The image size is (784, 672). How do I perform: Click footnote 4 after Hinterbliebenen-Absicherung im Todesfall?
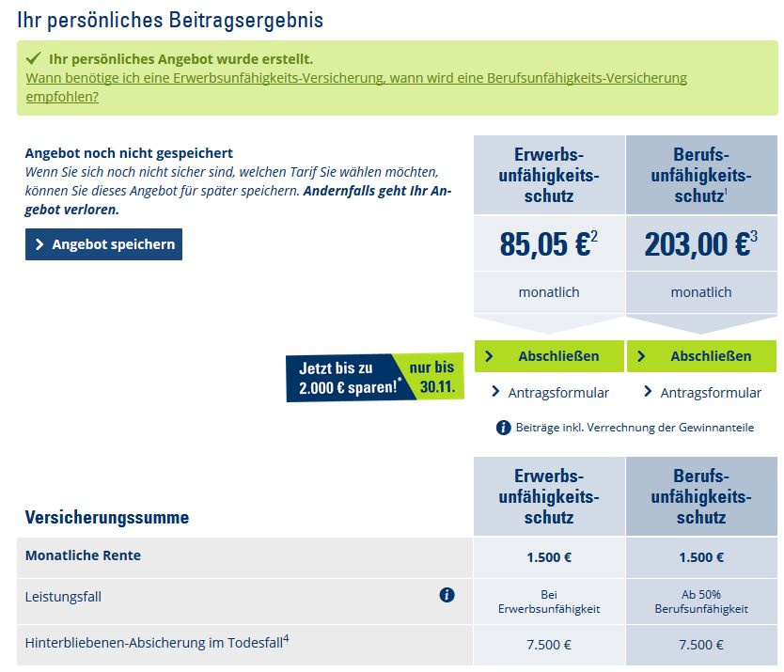click(x=286, y=639)
